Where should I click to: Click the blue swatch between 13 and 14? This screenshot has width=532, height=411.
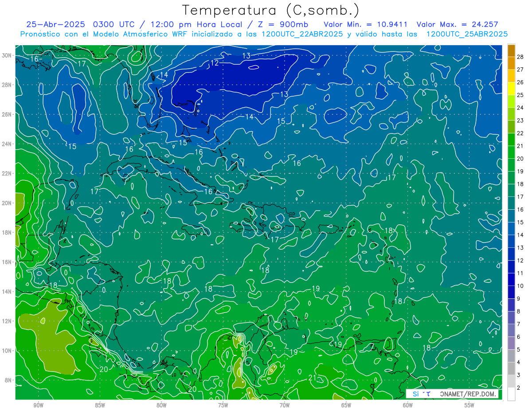click(511, 241)
